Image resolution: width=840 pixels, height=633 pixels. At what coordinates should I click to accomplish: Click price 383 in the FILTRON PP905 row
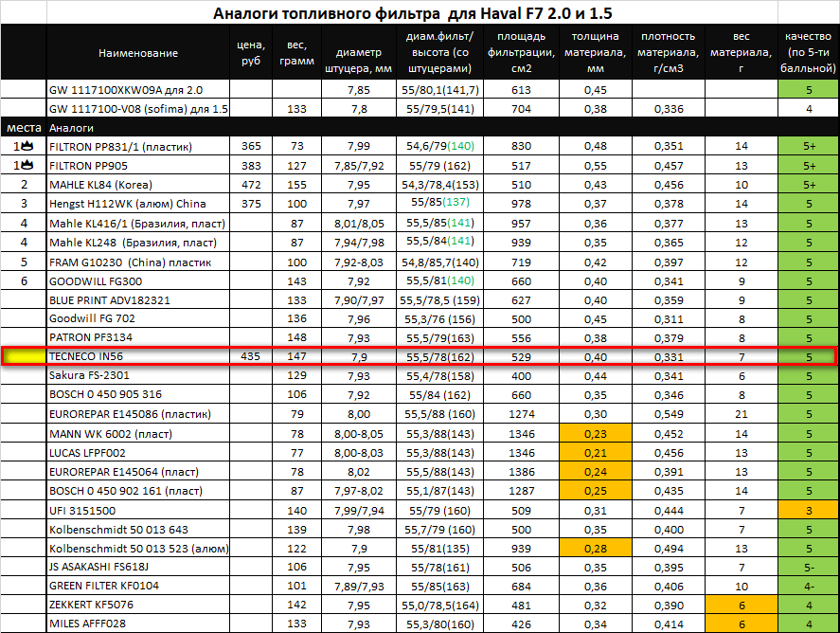pos(251,166)
